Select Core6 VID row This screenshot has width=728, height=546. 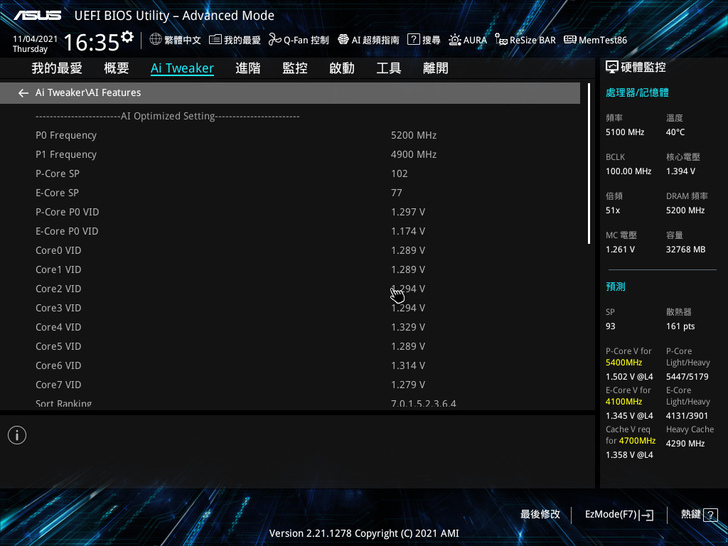pos(290,365)
